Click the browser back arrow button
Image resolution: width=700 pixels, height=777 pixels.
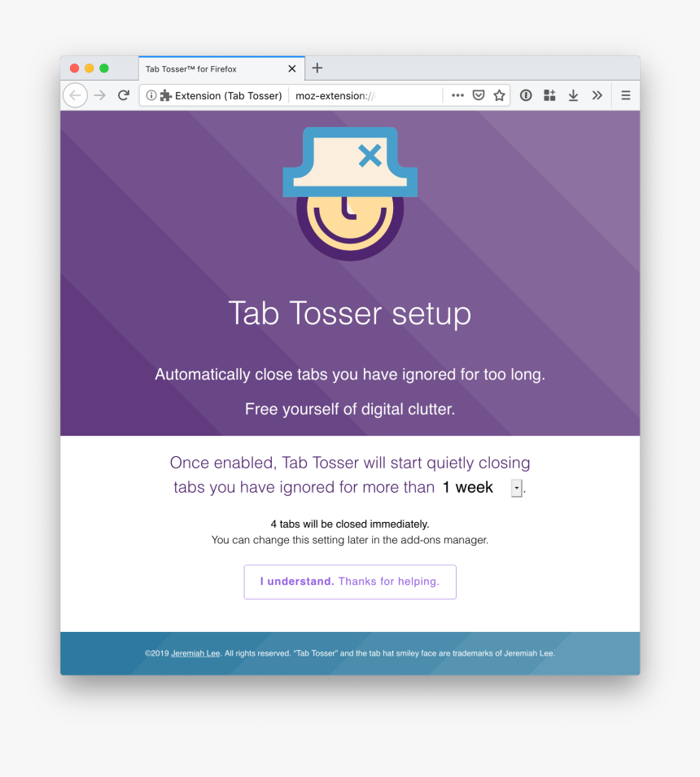click(x=75, y=95)
